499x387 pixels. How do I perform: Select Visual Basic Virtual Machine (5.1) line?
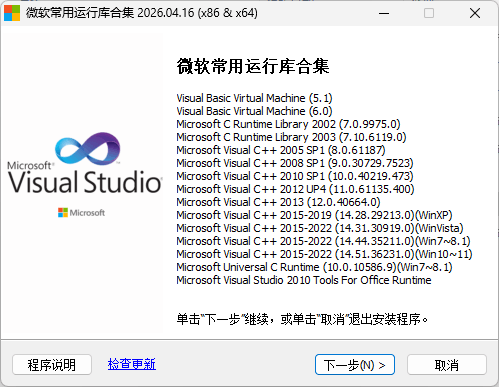tap(254, 98)
